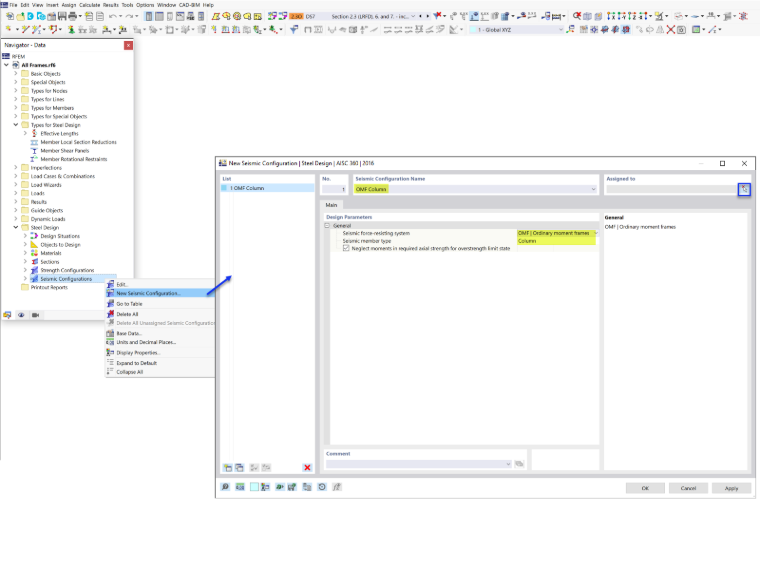Toggle the eye display tab at navigator bottom

[x=21, y=315]
